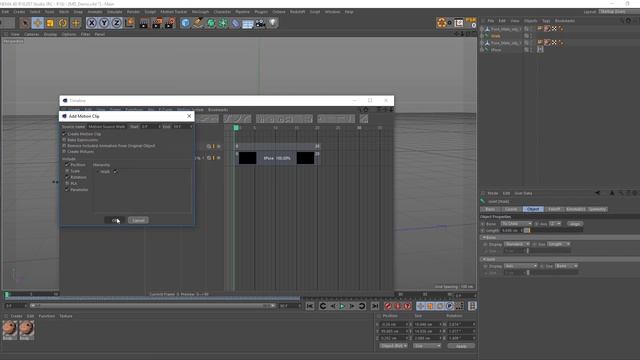Activate the Rotate tool in the main toolbar
640x360 pixels.
coord(63,23)
